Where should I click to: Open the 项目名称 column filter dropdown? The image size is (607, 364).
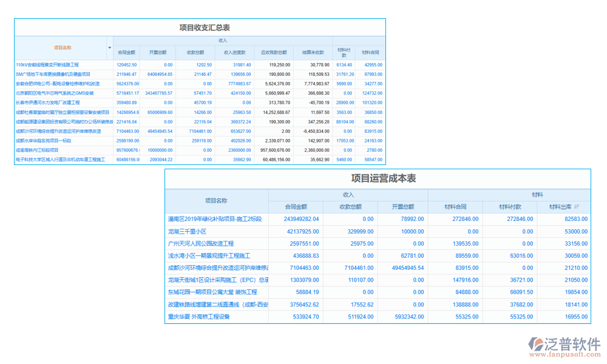(110, 47)
